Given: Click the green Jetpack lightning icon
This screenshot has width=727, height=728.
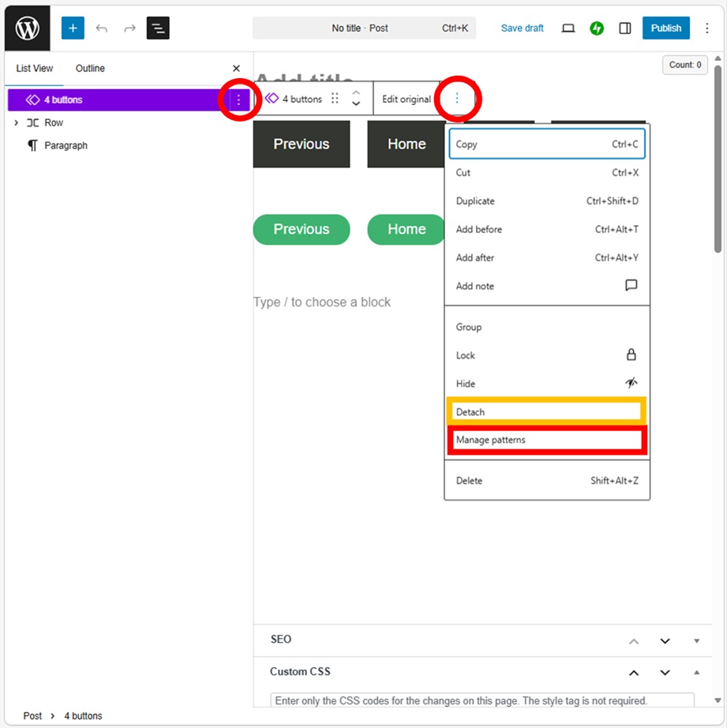Looking at the screenshot, I should click(597, 28).
